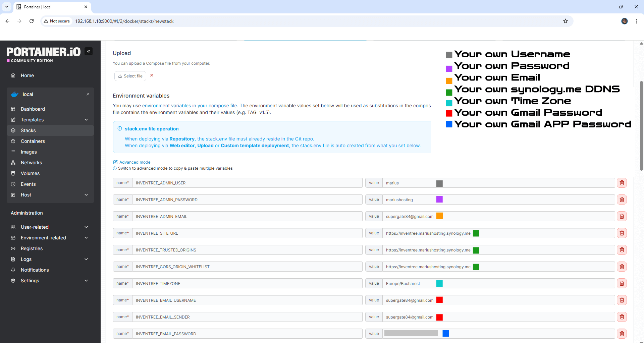Clear the selected file with the red X
This screenshot has height=343, width=644.
(152, 75)
